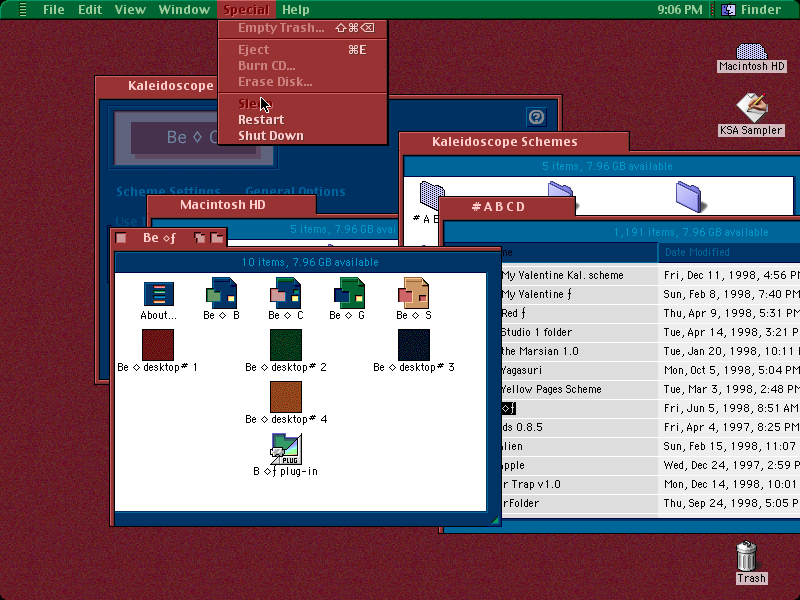Click the KSA Sampler desktop icon

[x=751, y=108]
